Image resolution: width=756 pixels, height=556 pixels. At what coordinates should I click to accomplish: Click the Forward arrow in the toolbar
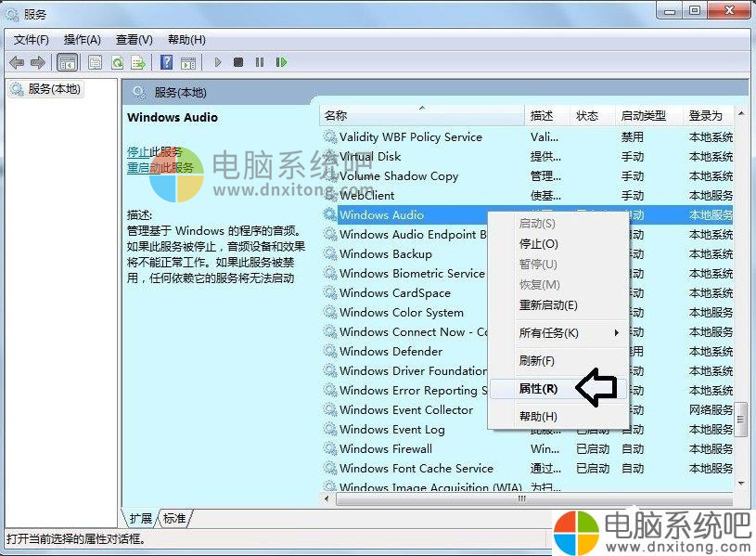[38, 62]
